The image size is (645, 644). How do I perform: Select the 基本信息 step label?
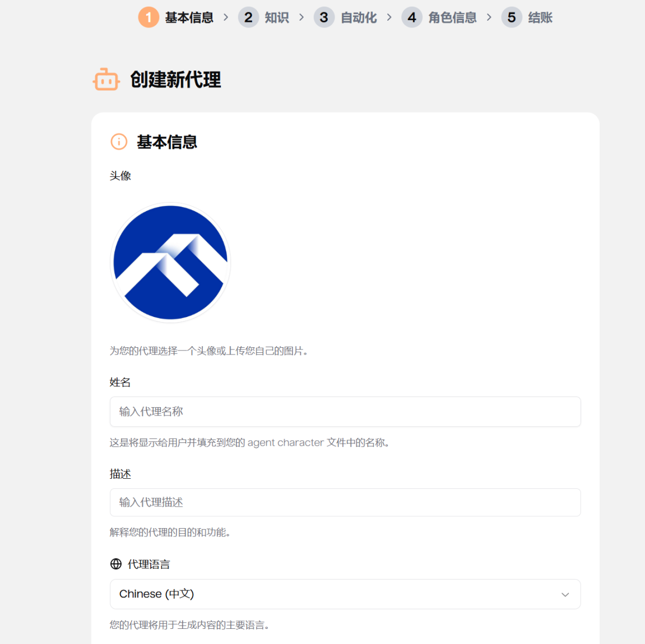coord(189,18)
